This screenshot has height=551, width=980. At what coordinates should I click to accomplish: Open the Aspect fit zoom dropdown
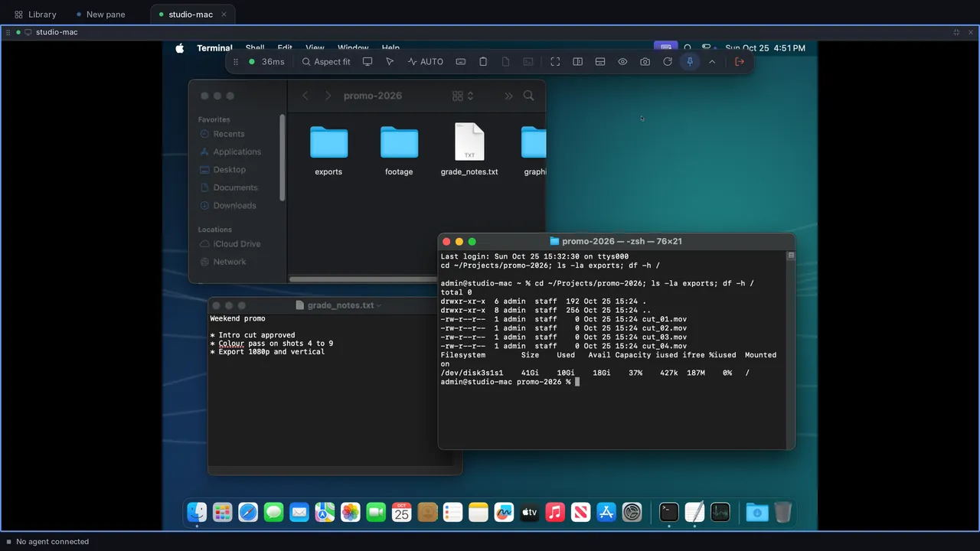point(326,62)
